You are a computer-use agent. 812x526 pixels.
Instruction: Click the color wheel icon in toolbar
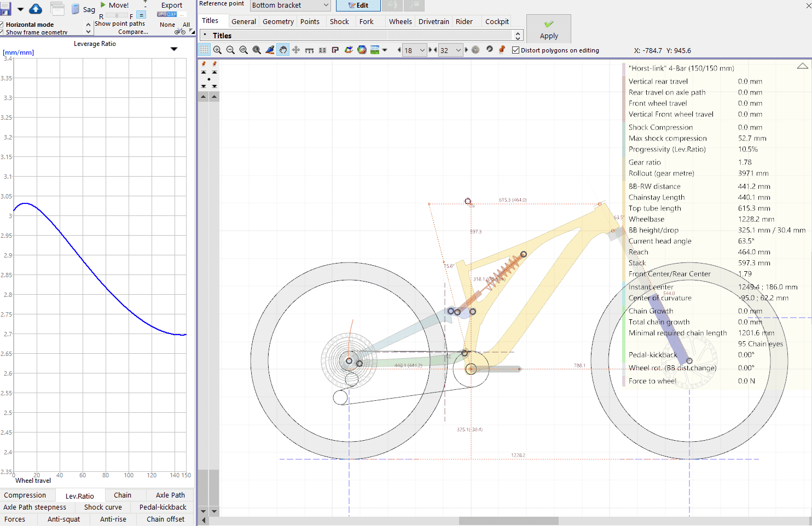pos(362,50)
